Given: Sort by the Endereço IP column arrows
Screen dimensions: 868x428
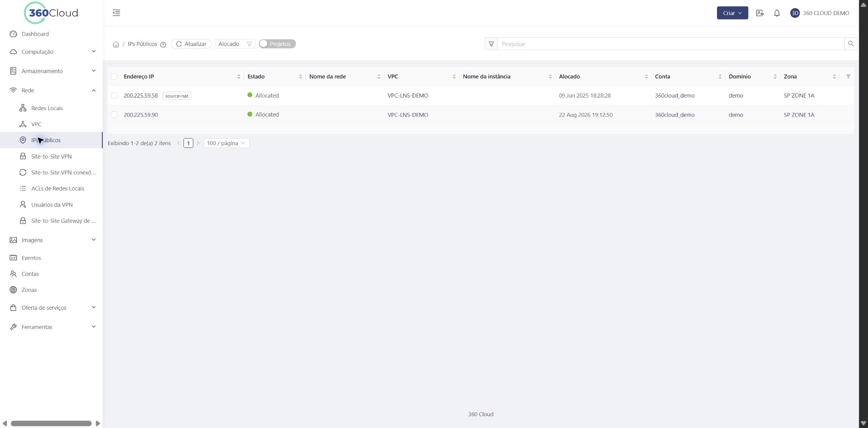Looking at the screenshot, I should (x=239, y=76).
